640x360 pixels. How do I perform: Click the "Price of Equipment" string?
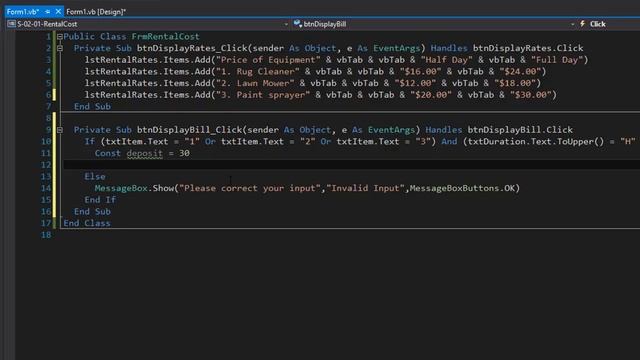268,60
